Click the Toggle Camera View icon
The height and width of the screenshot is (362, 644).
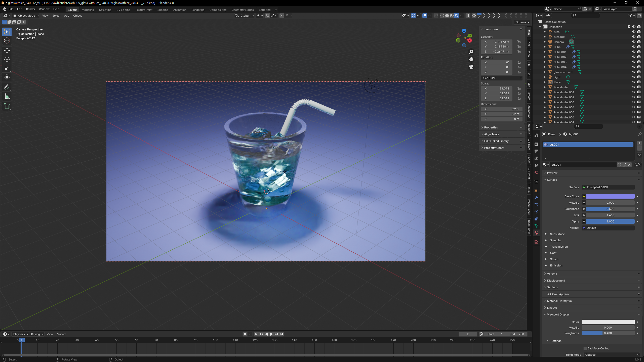coord(471,67)
